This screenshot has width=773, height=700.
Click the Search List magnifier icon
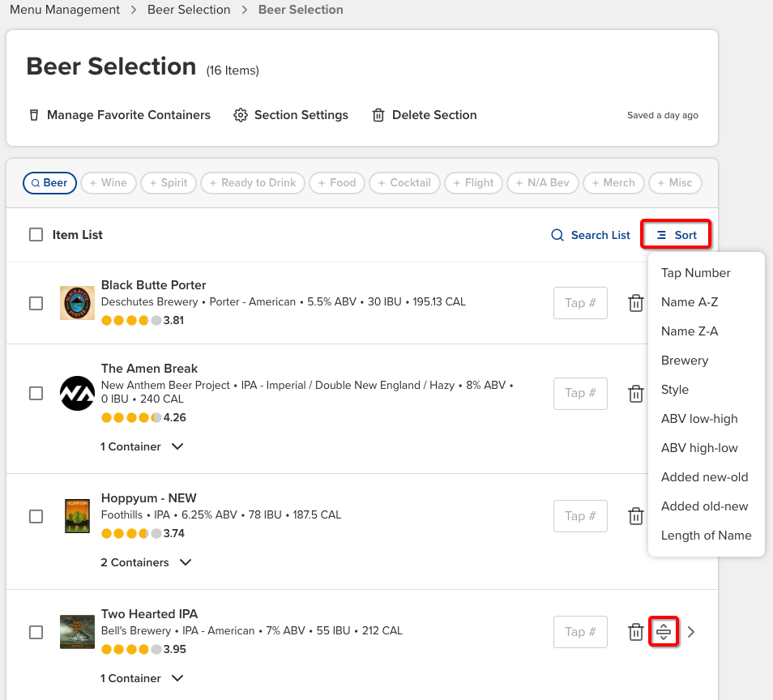(x=557, y=235)
